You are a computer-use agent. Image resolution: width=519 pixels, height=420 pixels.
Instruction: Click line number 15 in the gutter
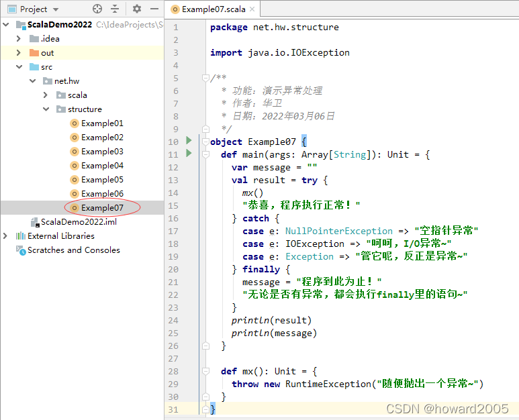[x=173, y=206]
